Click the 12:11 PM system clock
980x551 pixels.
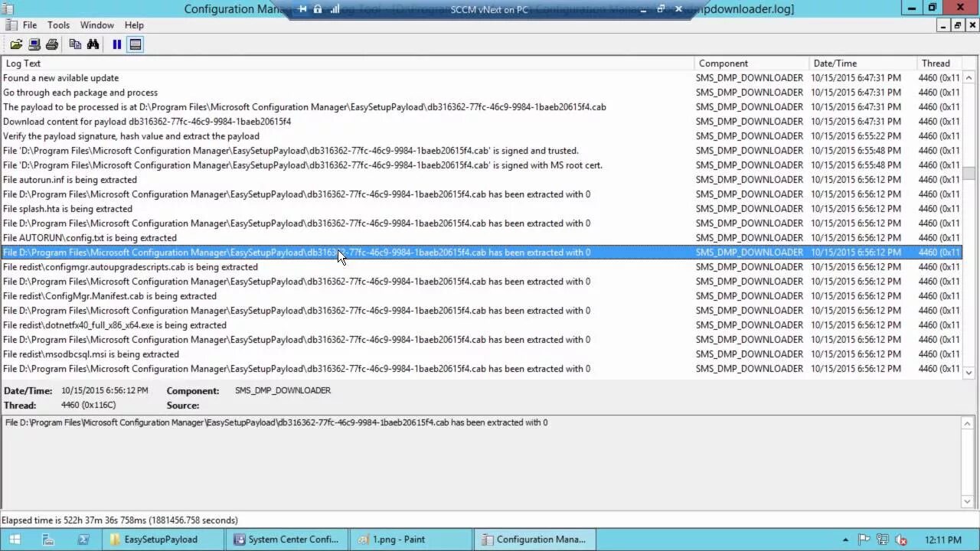click(942, 540)
